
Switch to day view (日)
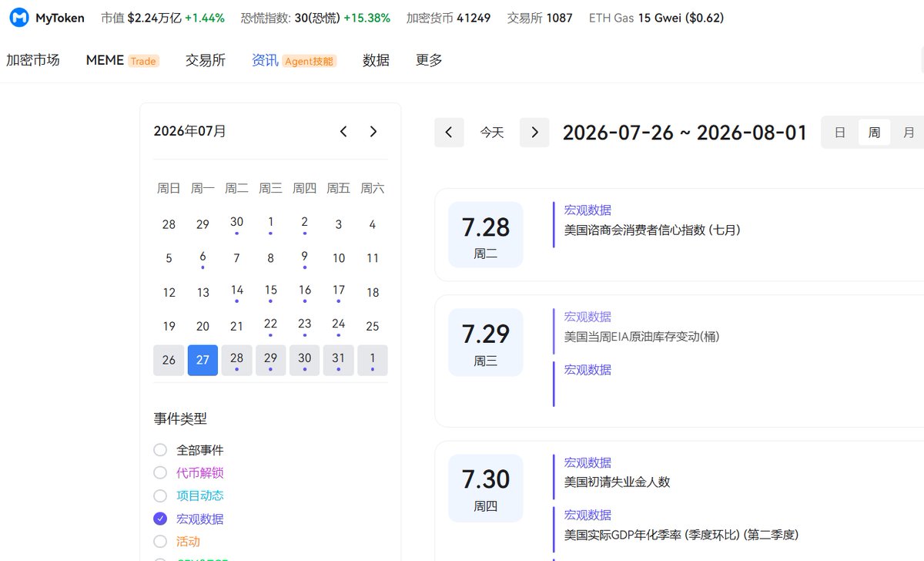[840, 133]
